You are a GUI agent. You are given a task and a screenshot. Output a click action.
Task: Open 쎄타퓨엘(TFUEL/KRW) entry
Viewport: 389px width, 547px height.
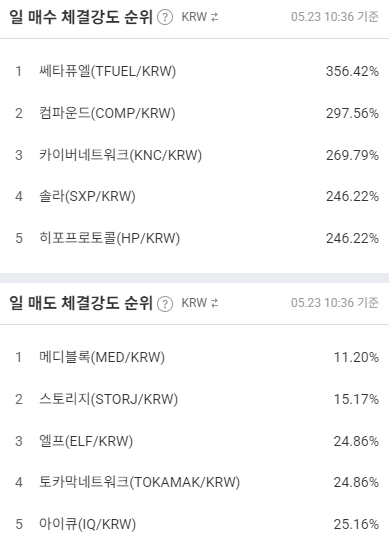[x=194, y=71]
